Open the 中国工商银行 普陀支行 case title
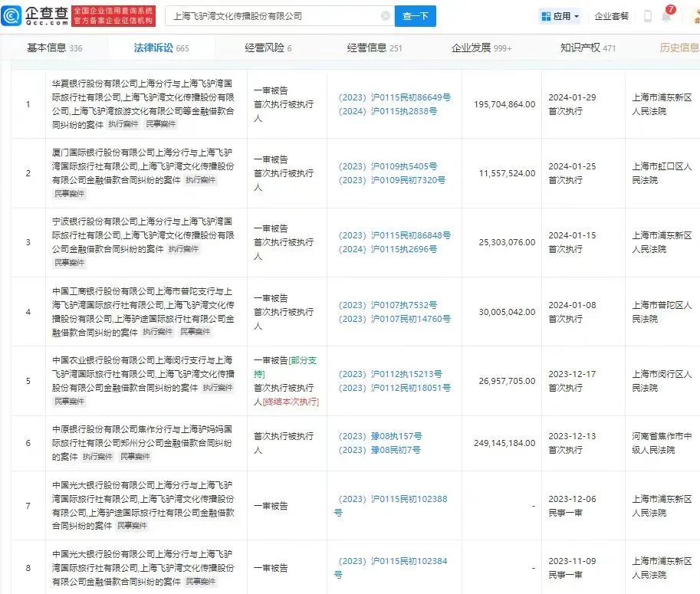 pos(143,311)
